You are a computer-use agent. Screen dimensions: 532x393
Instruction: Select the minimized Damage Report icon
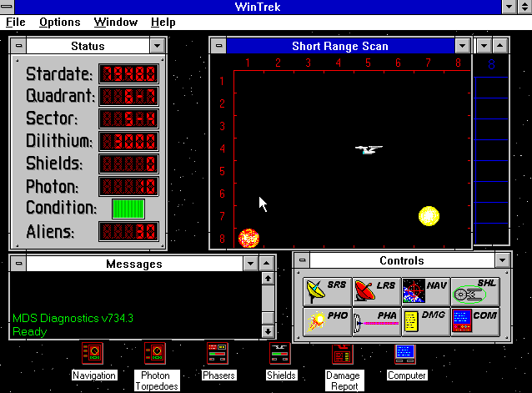(343, 354)
